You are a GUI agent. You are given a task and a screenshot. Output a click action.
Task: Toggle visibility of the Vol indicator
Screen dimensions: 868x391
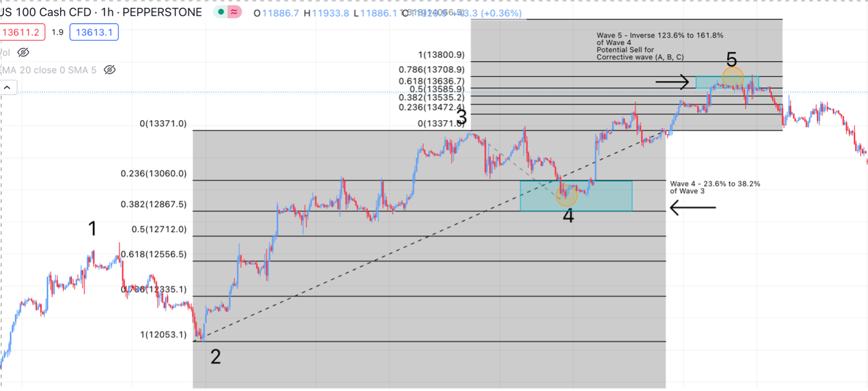click(x=23, y=52)
